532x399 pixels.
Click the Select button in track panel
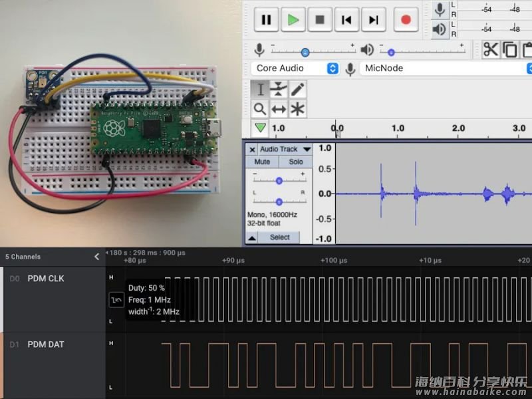[279, 237]
